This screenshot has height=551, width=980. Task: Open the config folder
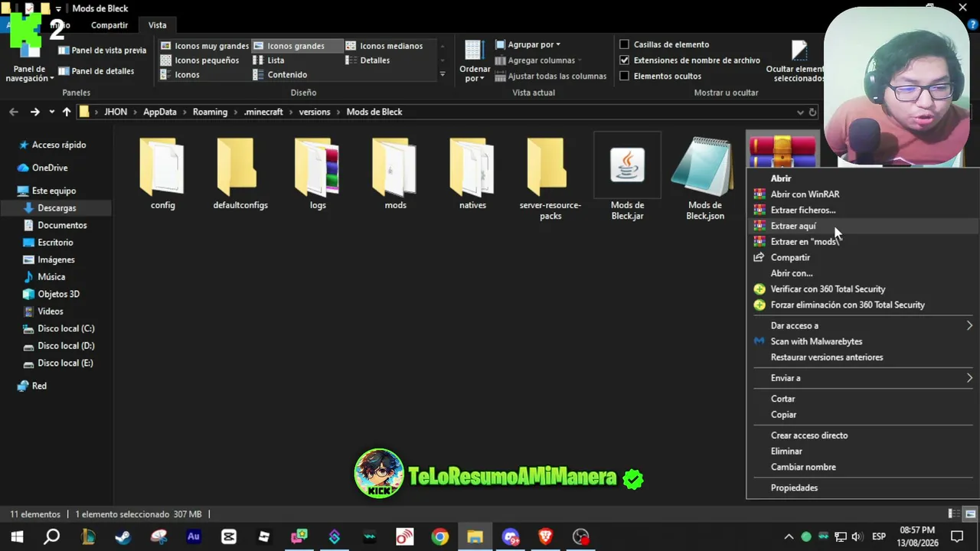[162, 174]
